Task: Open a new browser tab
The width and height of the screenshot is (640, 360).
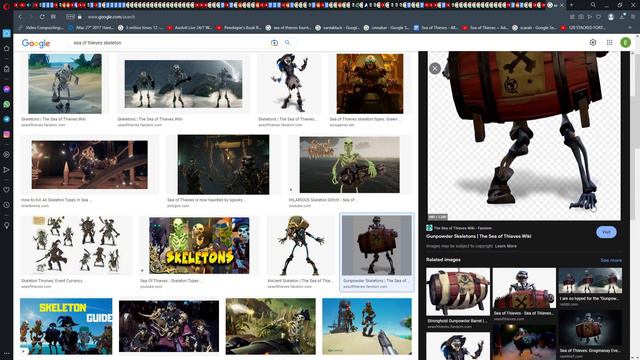Action: coord(571,5)
